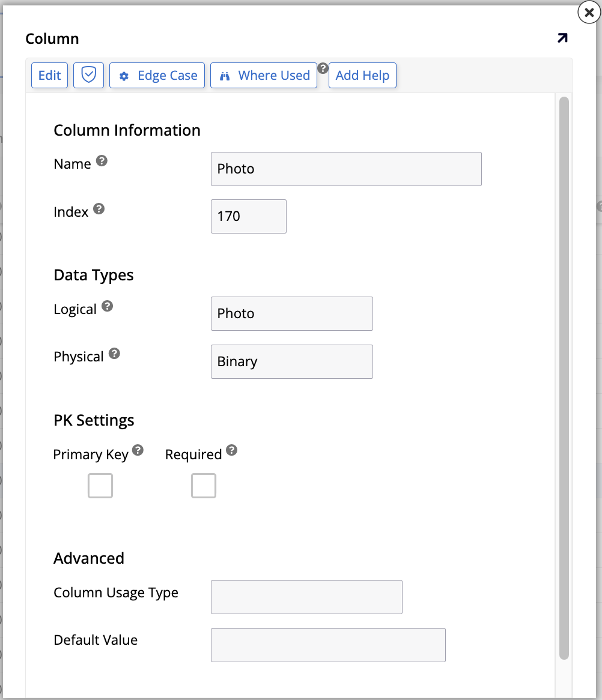Enable the Primary Key checkbox

100,486
